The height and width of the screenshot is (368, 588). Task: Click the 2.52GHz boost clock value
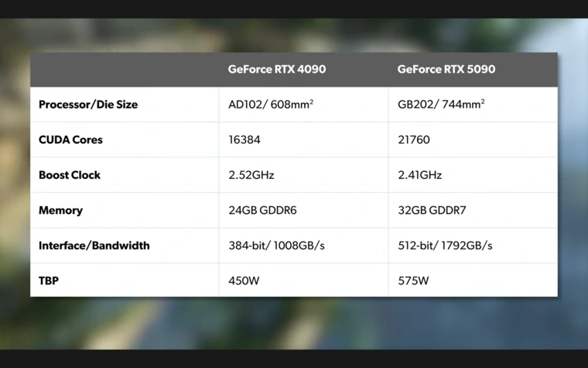coord(251,175)
